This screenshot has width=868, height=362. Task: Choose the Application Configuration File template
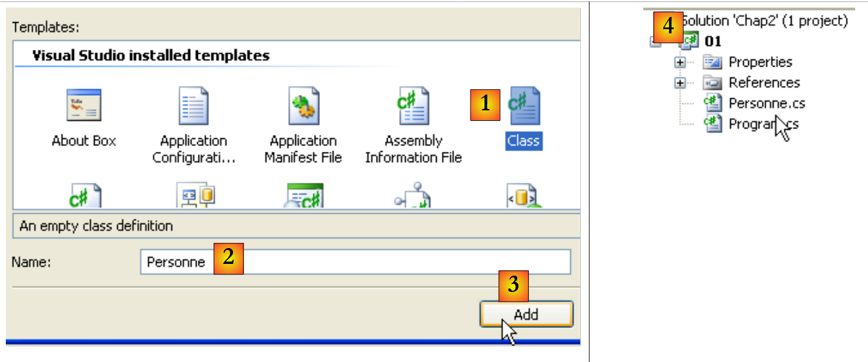pos(193,106)
